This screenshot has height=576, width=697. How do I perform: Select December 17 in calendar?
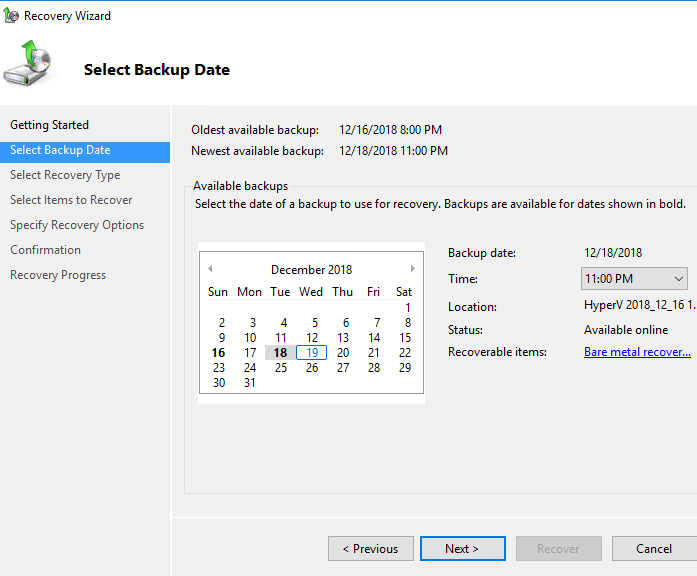coord(250,353)
